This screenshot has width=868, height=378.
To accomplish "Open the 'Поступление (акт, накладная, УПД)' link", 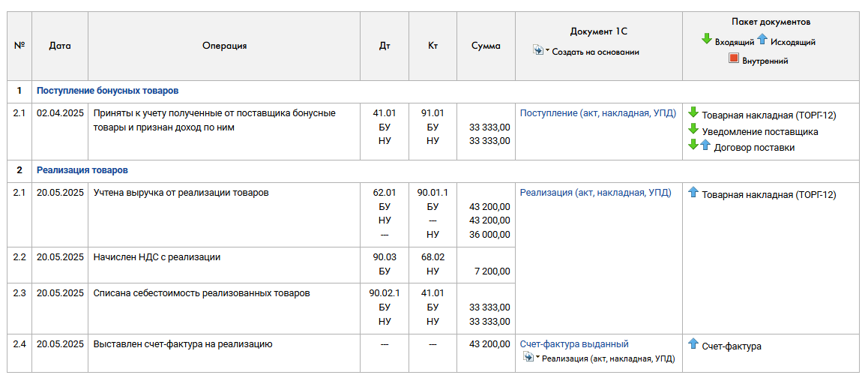I will click(597, 113).
